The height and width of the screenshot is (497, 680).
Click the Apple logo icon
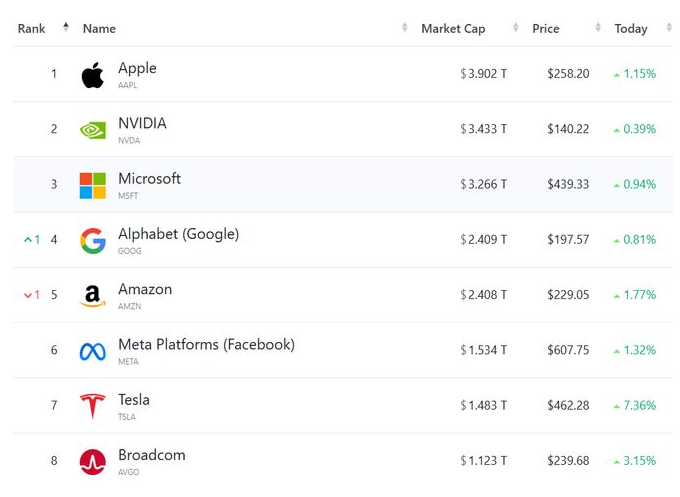click(93, 75)
